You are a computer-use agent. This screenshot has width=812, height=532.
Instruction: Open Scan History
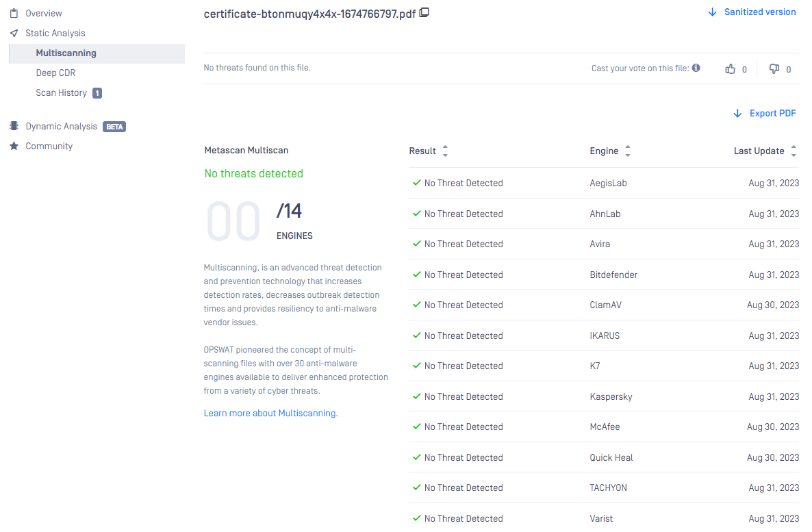tap(61, 92)
